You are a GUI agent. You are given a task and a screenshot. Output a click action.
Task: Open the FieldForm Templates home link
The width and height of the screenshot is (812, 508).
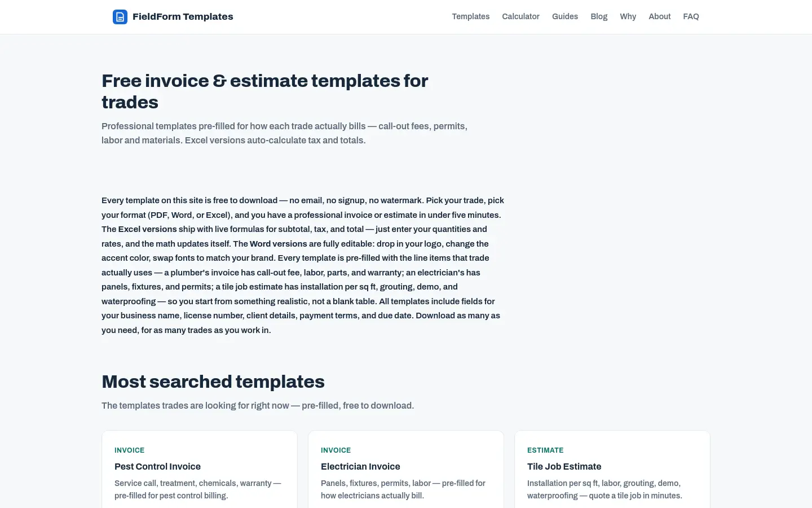click(173, 17)
